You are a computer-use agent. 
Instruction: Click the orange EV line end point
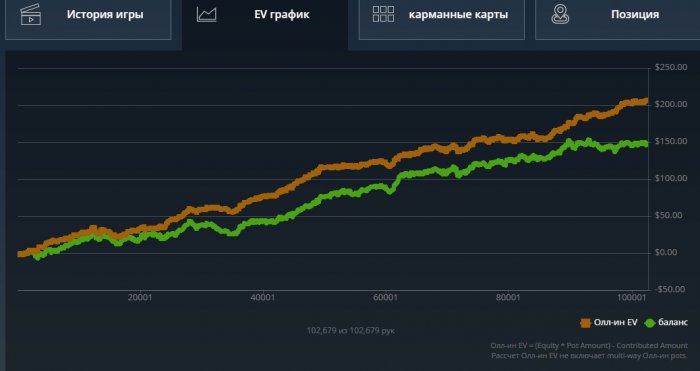(x=646, y=101)
